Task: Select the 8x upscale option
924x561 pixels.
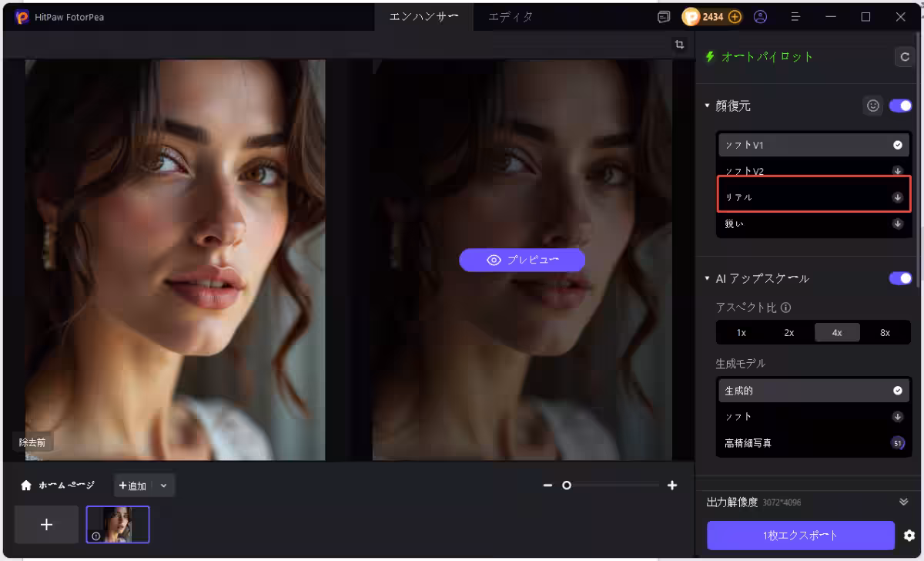Action: coord(885,333)
